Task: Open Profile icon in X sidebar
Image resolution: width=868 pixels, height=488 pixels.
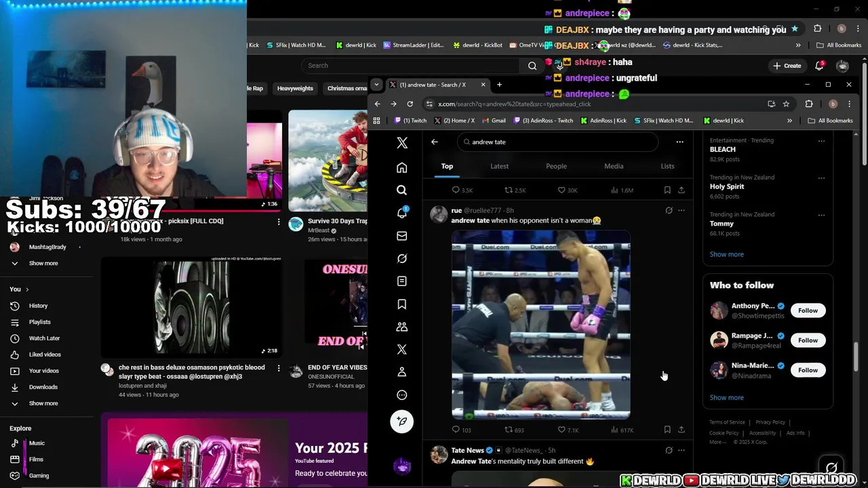Action: (x=402, y=372)
